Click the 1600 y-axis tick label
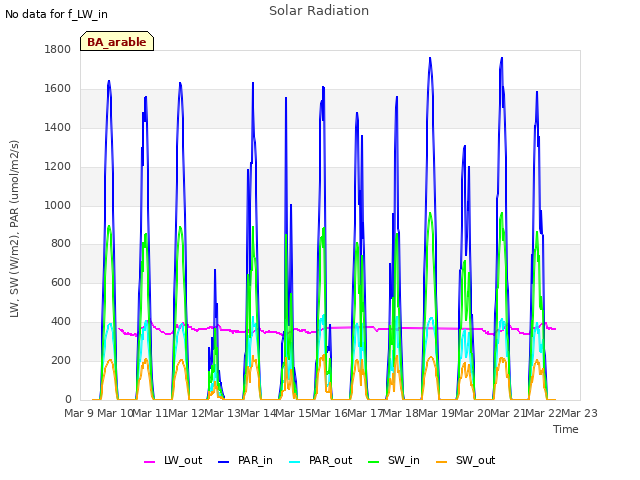 [58, 89]
